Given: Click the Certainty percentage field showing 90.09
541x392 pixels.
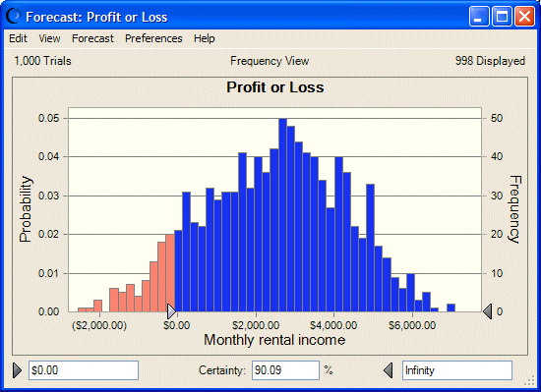Looking at the screenshot, I should tap(285, 370).
